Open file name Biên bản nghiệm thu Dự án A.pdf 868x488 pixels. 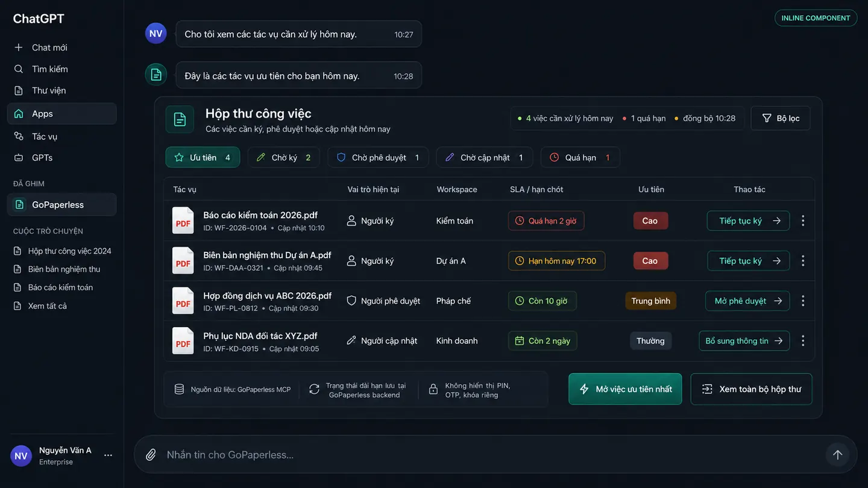pos(267,255)
